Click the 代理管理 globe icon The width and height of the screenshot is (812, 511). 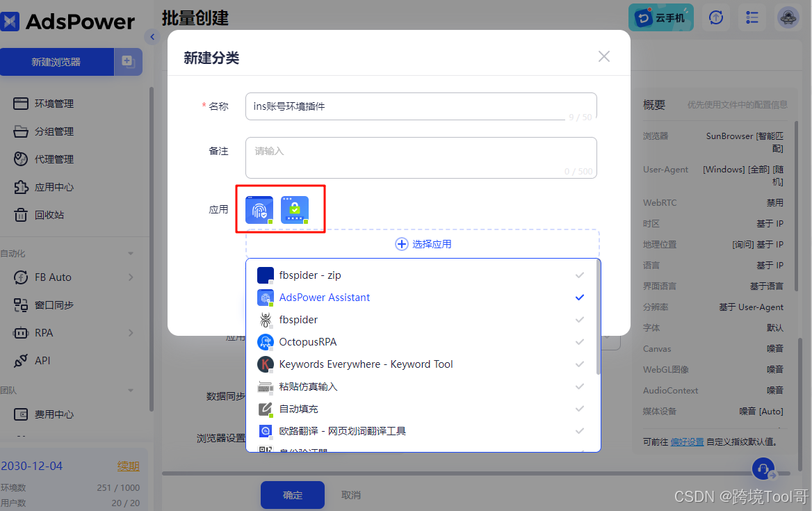point(21,159)
